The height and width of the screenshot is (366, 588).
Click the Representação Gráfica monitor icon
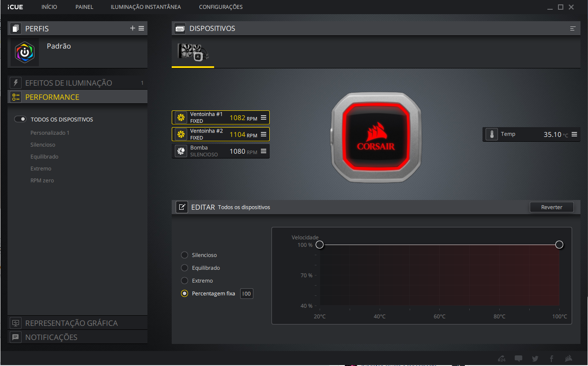pyautogui.click(x=16, y=323)
